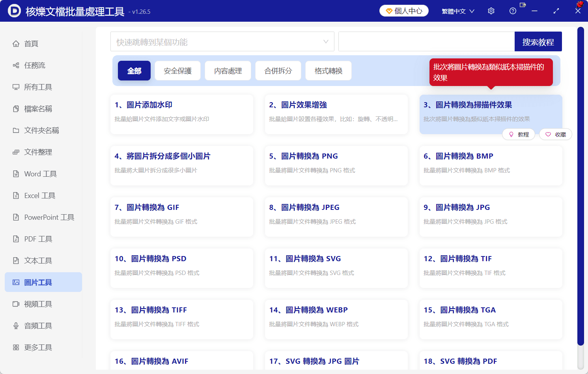This screenshot has height=374, width=588.
Task: Click the app logo in title bar
Action: click(14, 11)
